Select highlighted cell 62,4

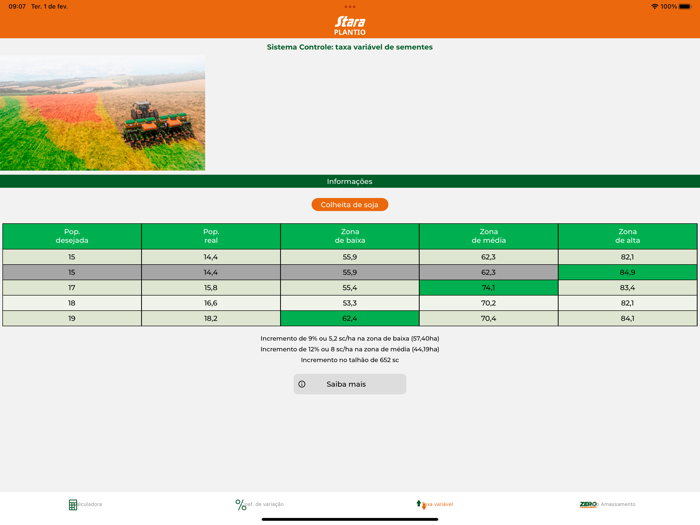(x=350, y=318)
